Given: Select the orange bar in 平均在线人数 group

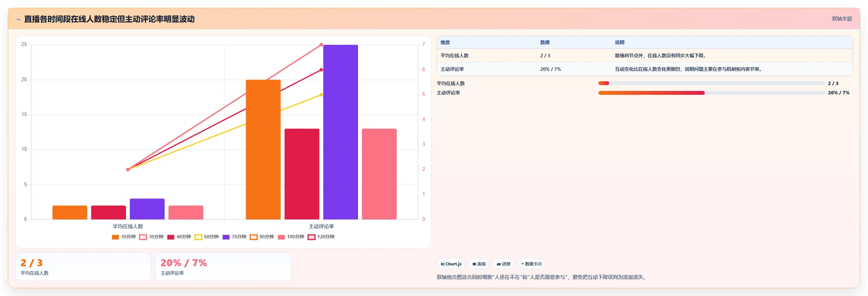Looking at the screenshot, I should [70, 212].
